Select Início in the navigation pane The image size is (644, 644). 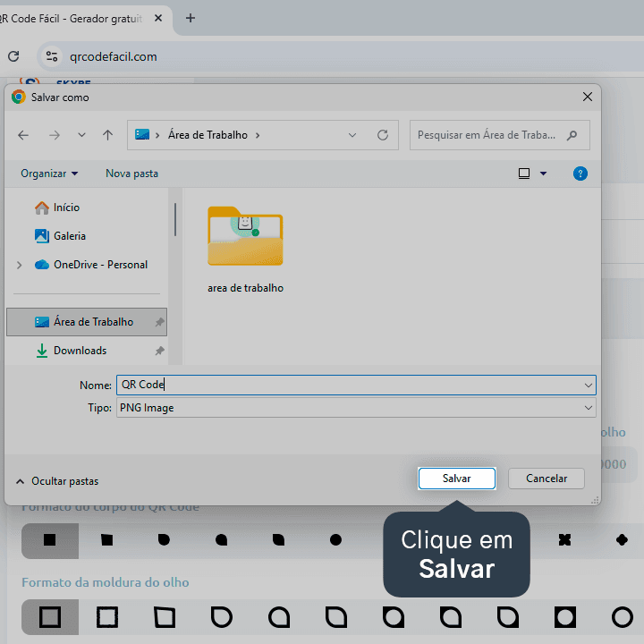pyautogui.click(x=57, y=208)
